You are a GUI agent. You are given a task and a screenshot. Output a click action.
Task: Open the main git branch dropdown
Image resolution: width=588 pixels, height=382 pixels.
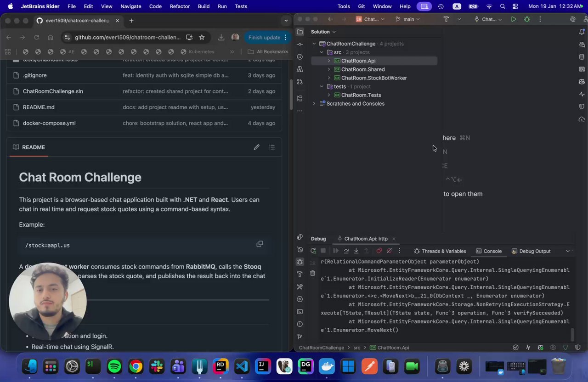click(407, 19)
